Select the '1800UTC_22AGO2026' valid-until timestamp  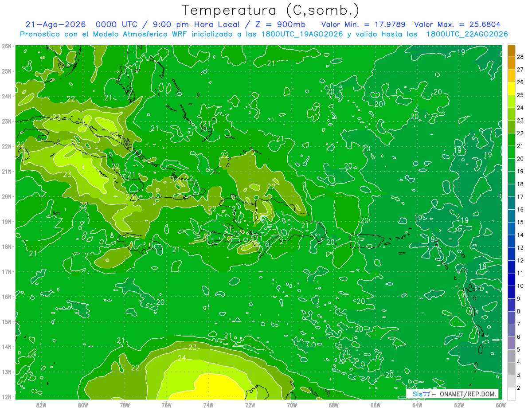[467, 34]
